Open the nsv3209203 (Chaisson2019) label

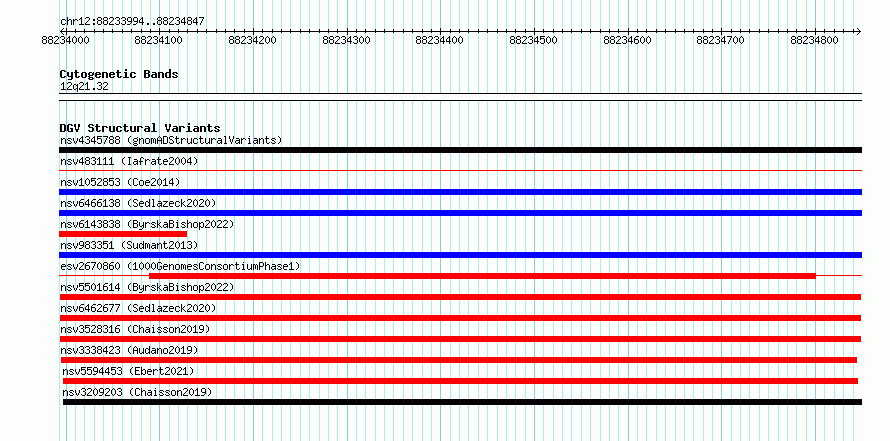click(137, 392)
